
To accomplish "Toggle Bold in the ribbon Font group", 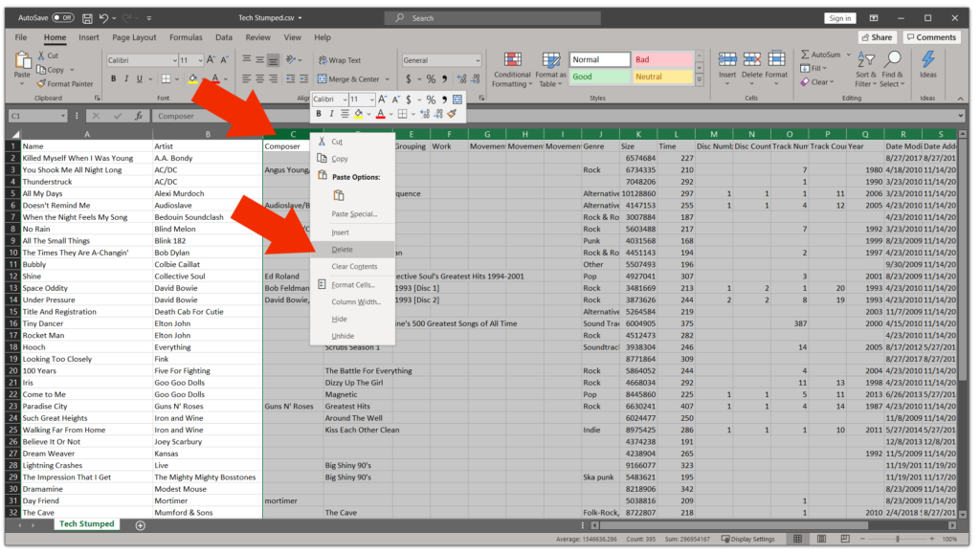I will (113, 78).
